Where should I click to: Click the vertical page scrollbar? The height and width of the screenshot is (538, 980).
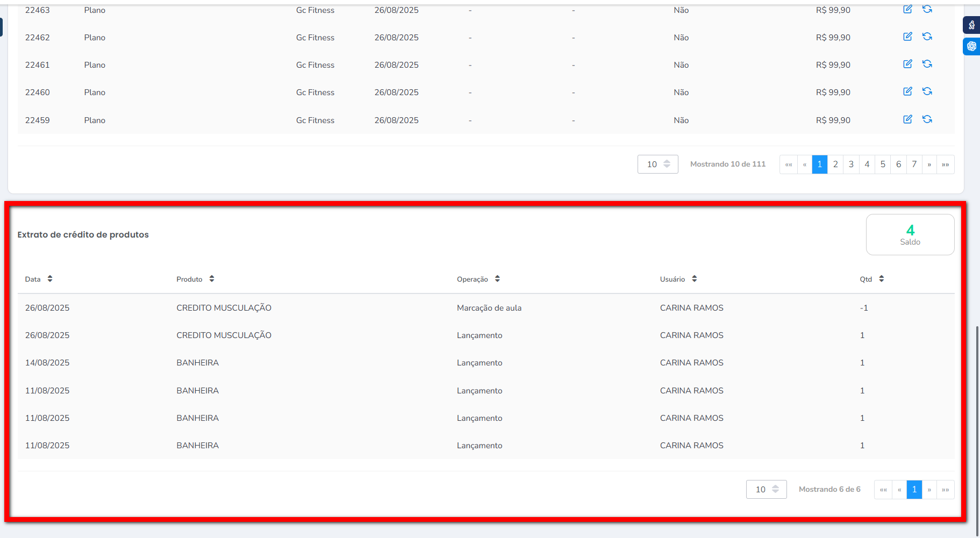click(977, 430)
